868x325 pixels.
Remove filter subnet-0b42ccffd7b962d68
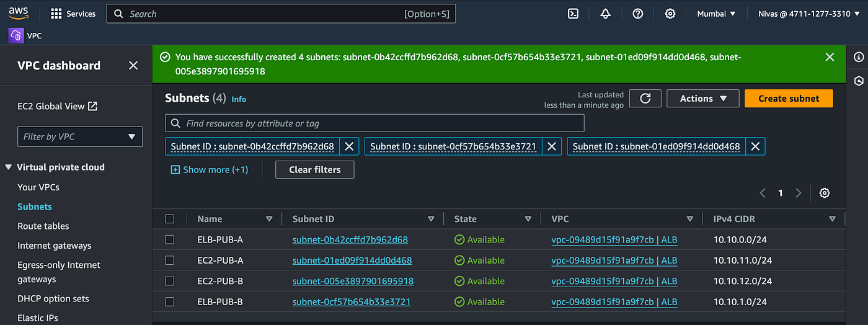click(x=350, y=146)
